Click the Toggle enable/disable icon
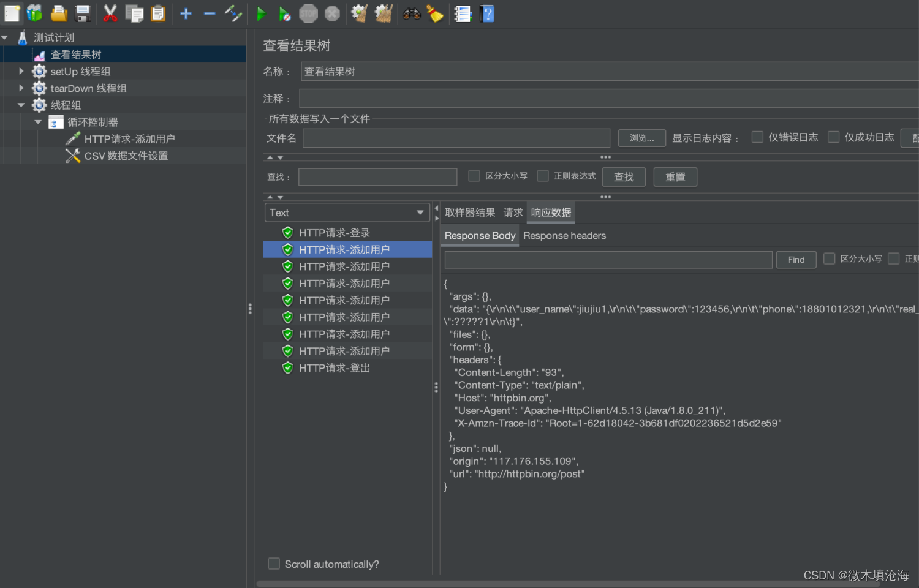The image size is (919, 588). (233, 13)
